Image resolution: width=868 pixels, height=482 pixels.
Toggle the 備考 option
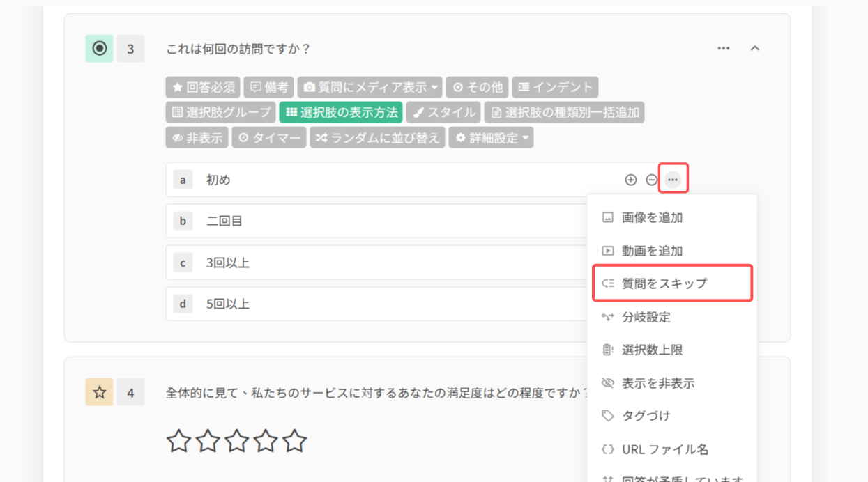point(269,87)
